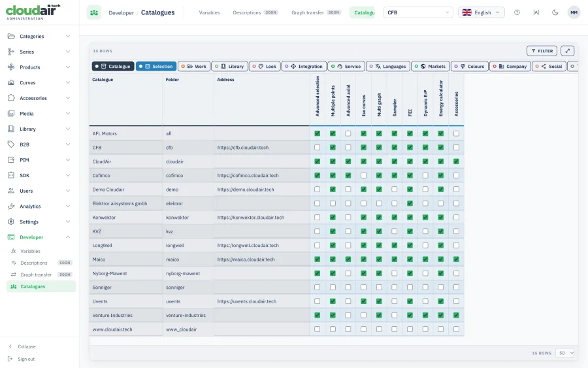
Task: Toggle dark mode moon icon
Action: click(x=555, y=12)
